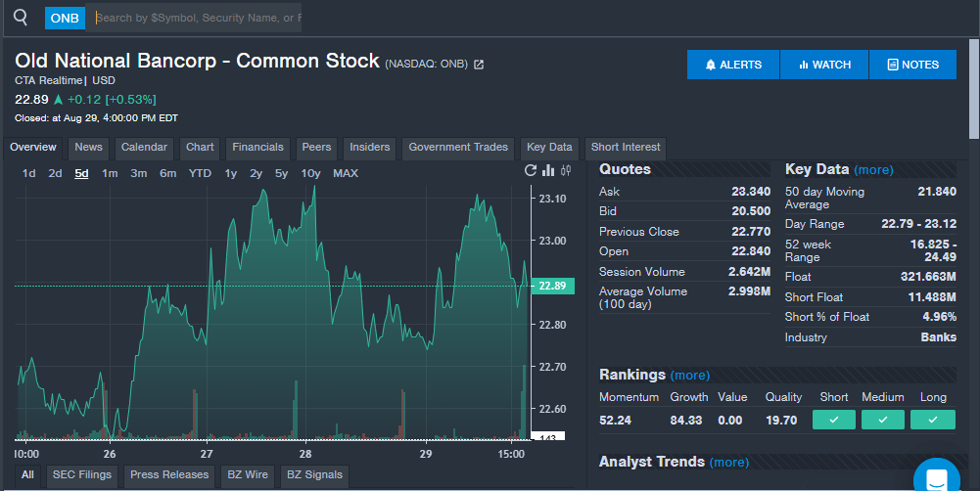Click the Open value 22.840
Screen dimensions: 980x491
pos(751,251)
